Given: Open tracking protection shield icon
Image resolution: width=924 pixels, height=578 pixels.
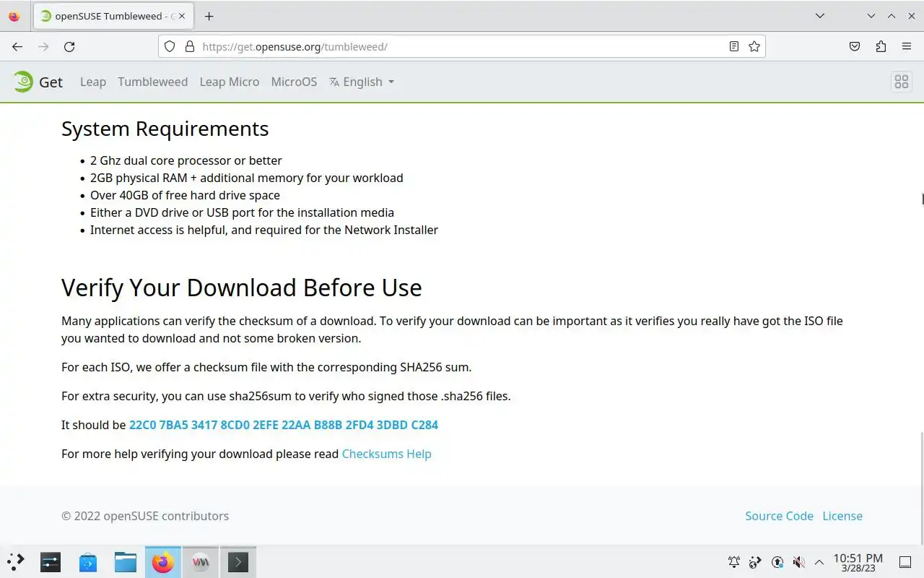Looking at the screenshot, I should coord(170,46).
